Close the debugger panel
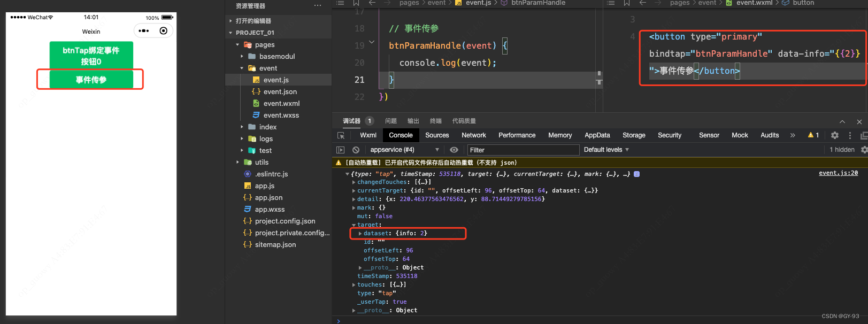This screenshot has width=868, height=324. coord(859,121)
